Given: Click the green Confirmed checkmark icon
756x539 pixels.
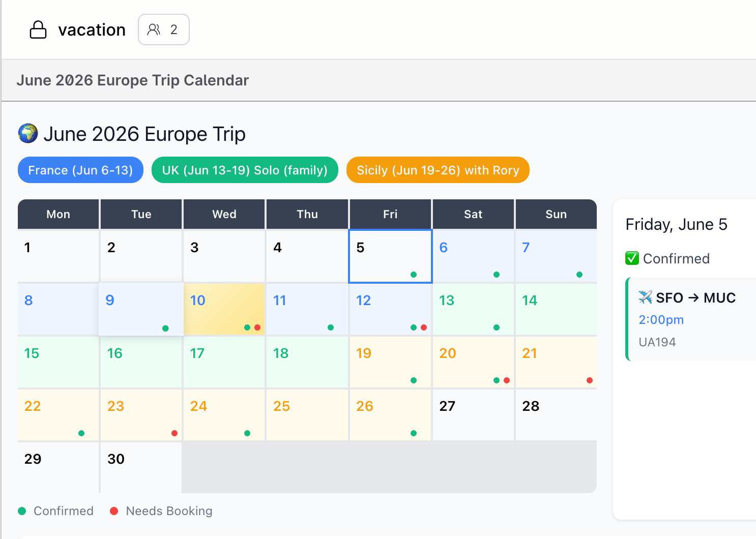Looking at the screenshot, I should (632, 258).
